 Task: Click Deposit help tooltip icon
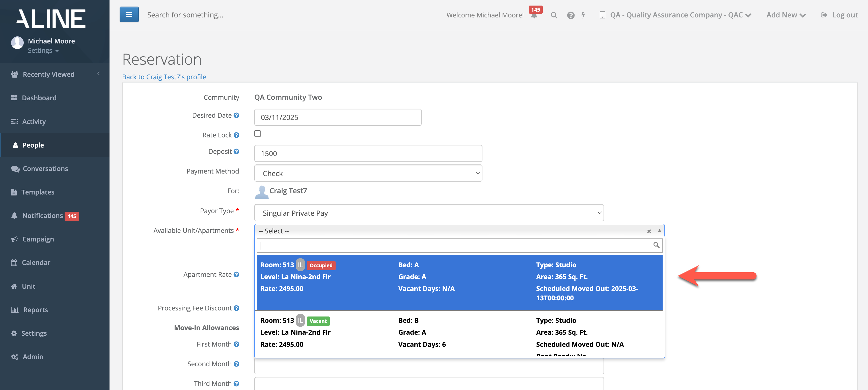tap(236, 152)
